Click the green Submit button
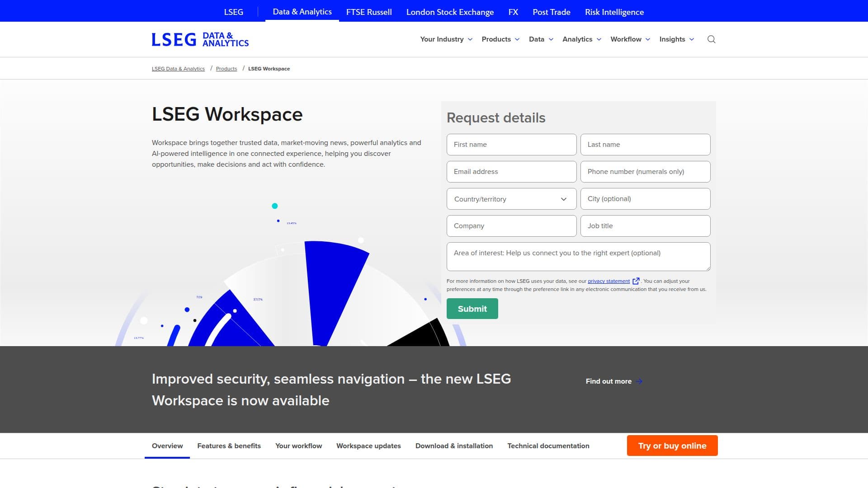868x488 pixels. [472, 309]
